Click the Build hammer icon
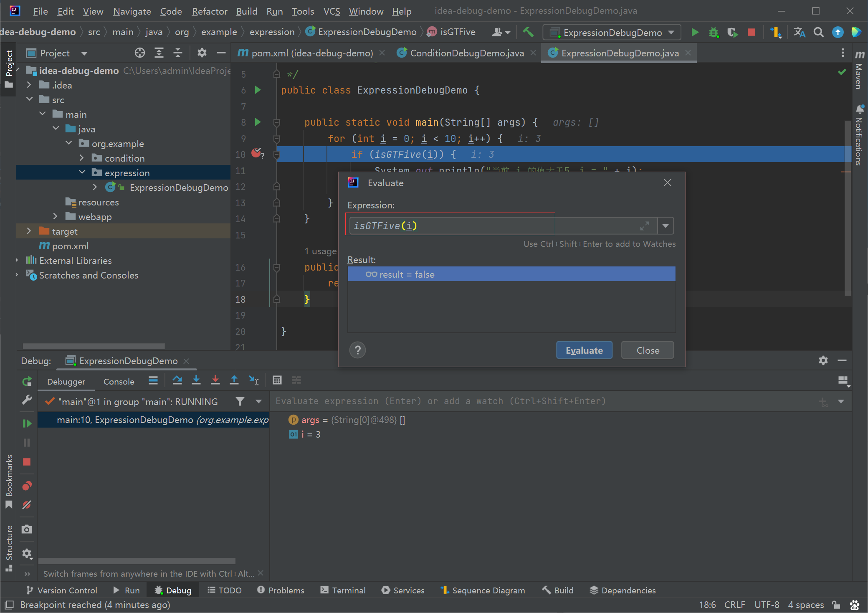 (x=528, y=32)
